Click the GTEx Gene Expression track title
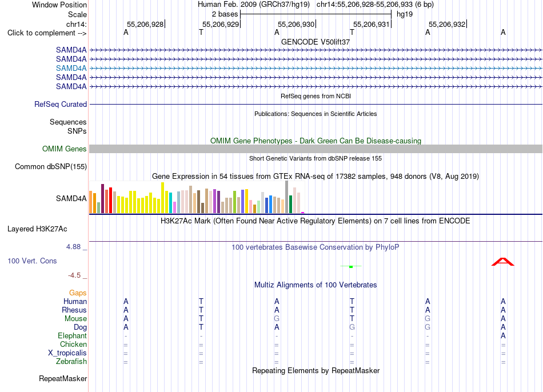Image resolution: width=543 pixels, height=392 pixels. [316, 176]
